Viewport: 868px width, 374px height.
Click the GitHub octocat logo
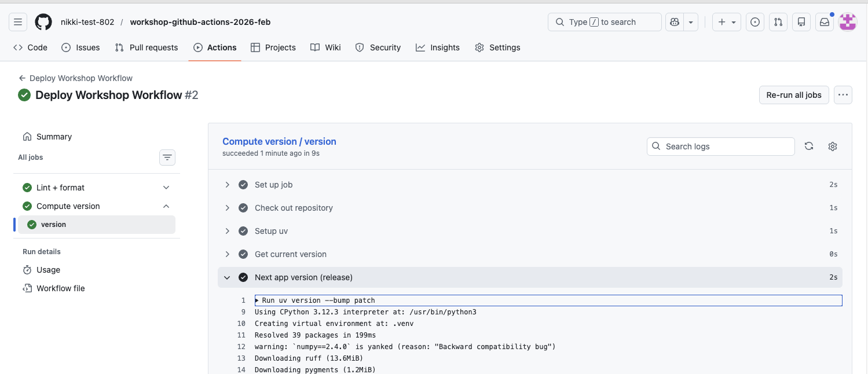pos(43,21)
